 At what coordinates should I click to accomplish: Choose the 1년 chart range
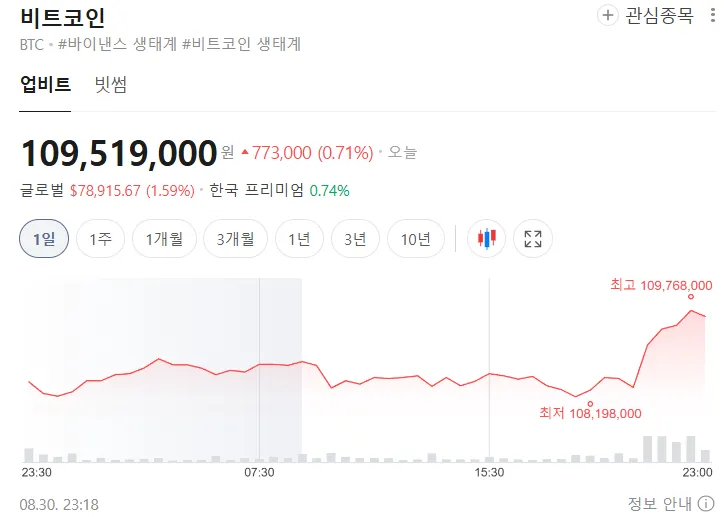299,239
